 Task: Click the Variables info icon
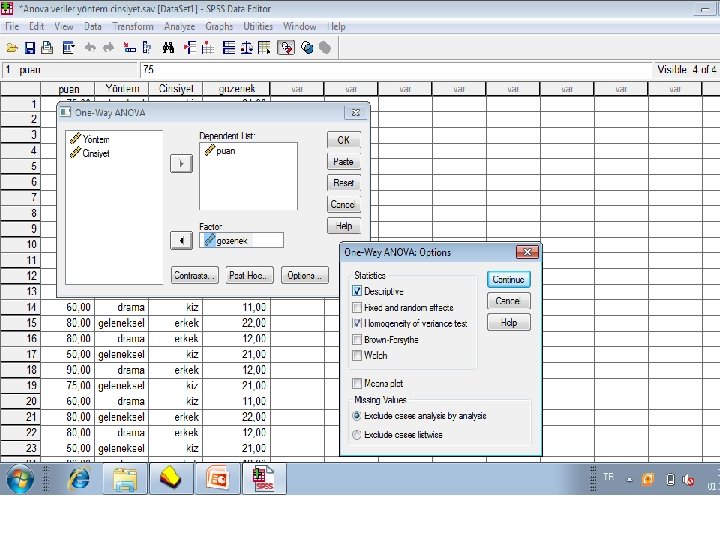pos(147,48)
